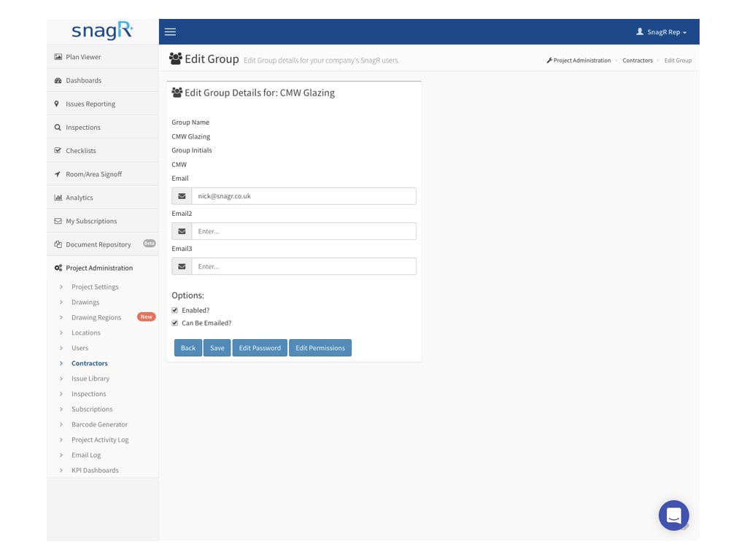747x560 pixels.
Task: Click the Inspections magnifier icon in main menu
Action: click(58, 127)
